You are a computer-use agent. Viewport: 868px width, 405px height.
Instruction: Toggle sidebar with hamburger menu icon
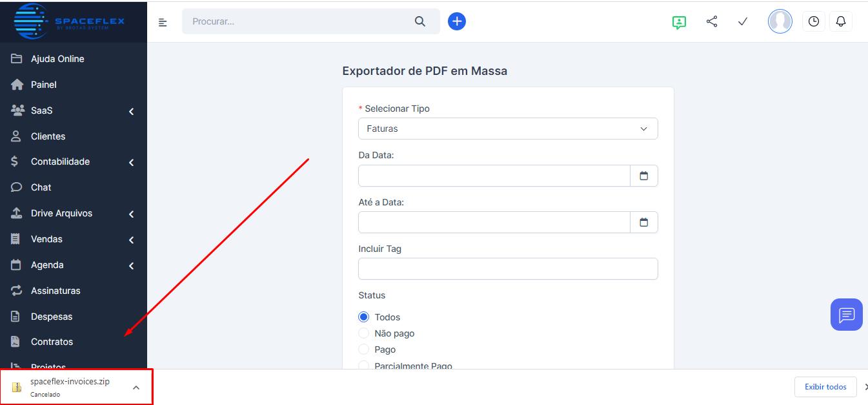coord(163,23)
